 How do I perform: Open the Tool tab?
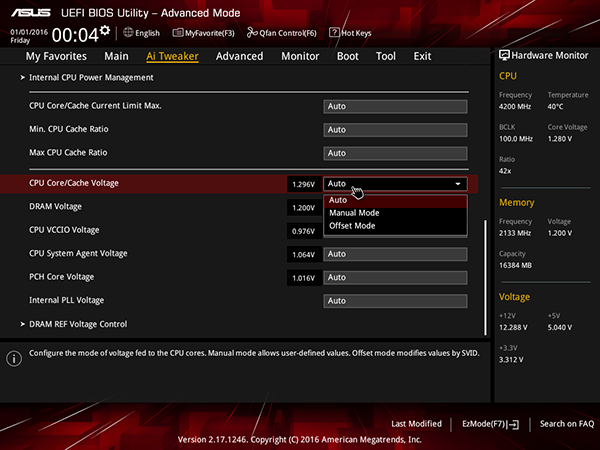(x=386, y=56)
